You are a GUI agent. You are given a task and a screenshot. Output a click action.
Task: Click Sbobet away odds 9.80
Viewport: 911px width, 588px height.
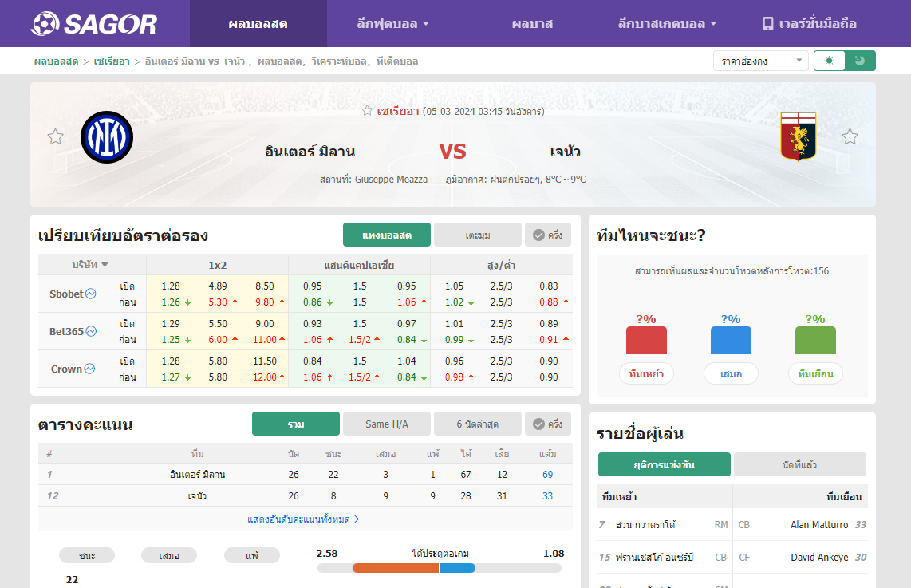[265, 302]
